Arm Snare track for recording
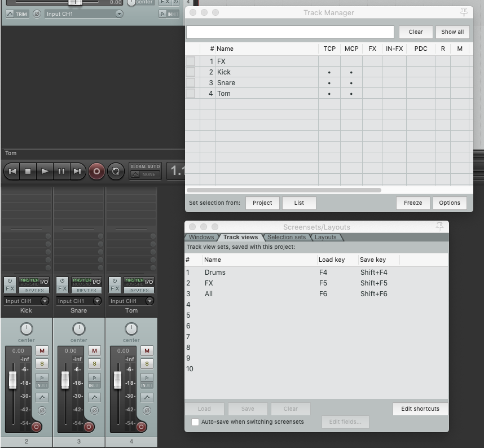The image size is (484, 448). [89, 427]
